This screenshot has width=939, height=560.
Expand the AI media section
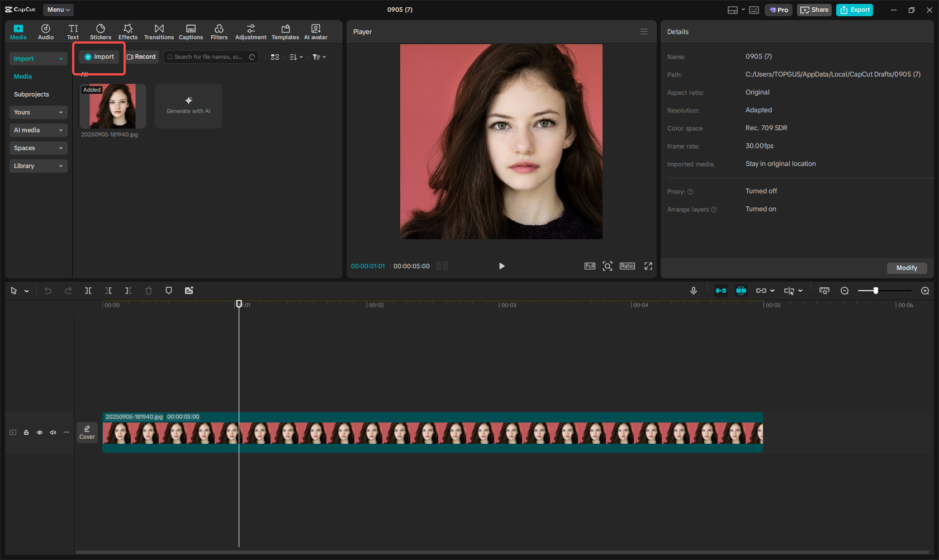pyautogui.click(x=38, y=130)
